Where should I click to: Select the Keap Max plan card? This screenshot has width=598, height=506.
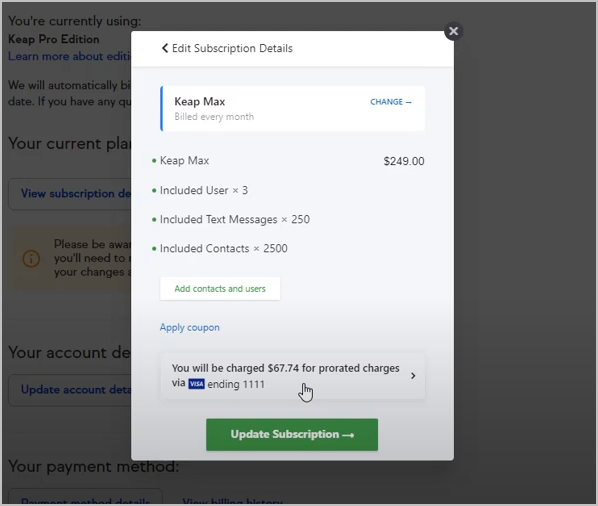[x=292, y=109]
